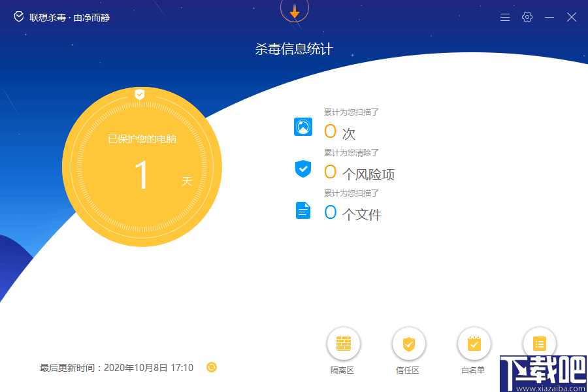Open the log list icon at bottom right

click(540, 342)
